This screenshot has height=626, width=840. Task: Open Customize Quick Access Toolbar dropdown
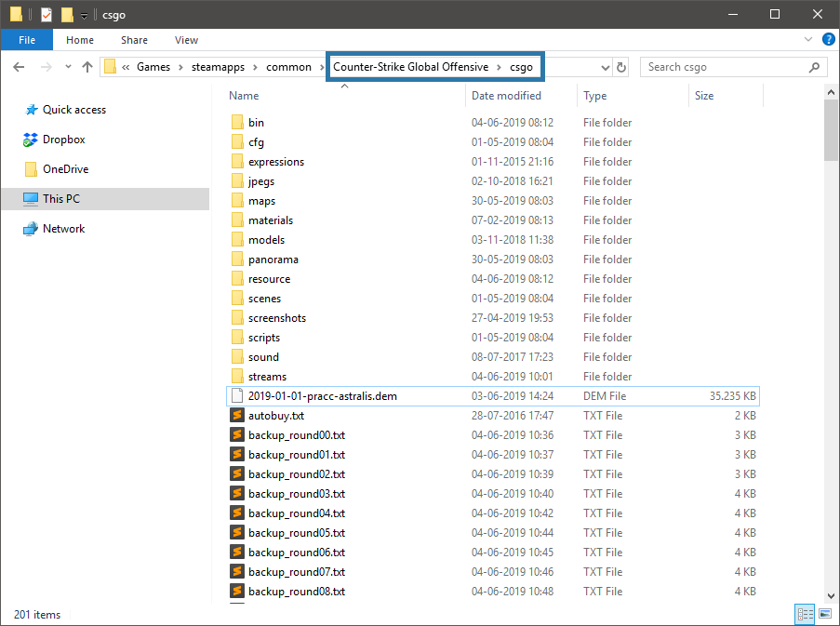click(84, 16)
